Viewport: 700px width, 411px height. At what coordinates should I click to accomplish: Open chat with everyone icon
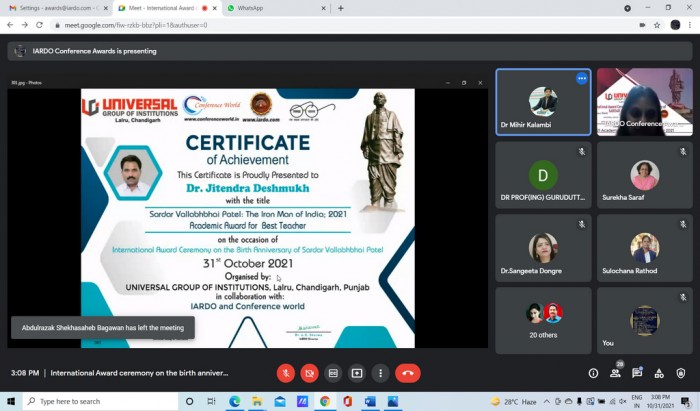click(x=637, y=373)
